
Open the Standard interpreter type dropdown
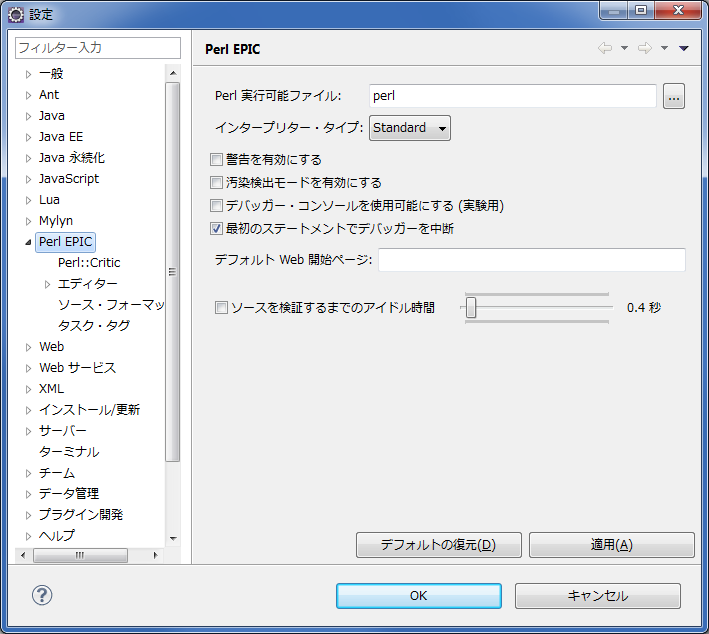point(410,128)
